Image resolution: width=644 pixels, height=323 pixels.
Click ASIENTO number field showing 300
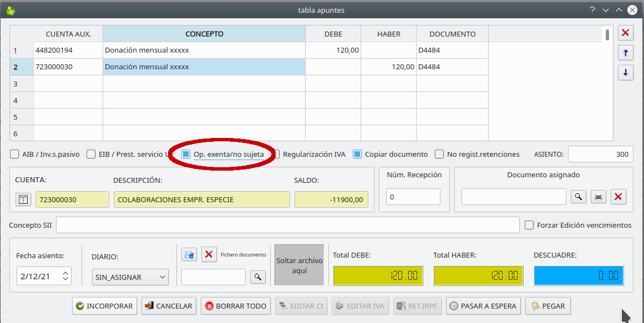coord(601,155)
